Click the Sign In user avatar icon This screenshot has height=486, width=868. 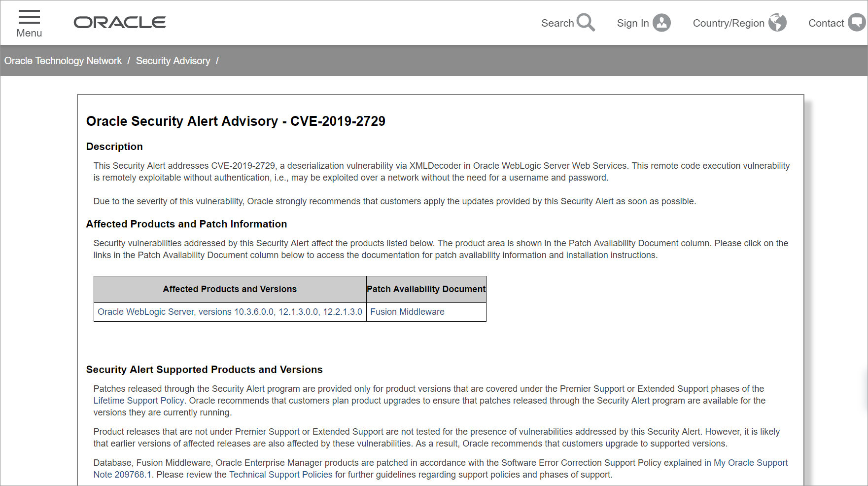661,23
